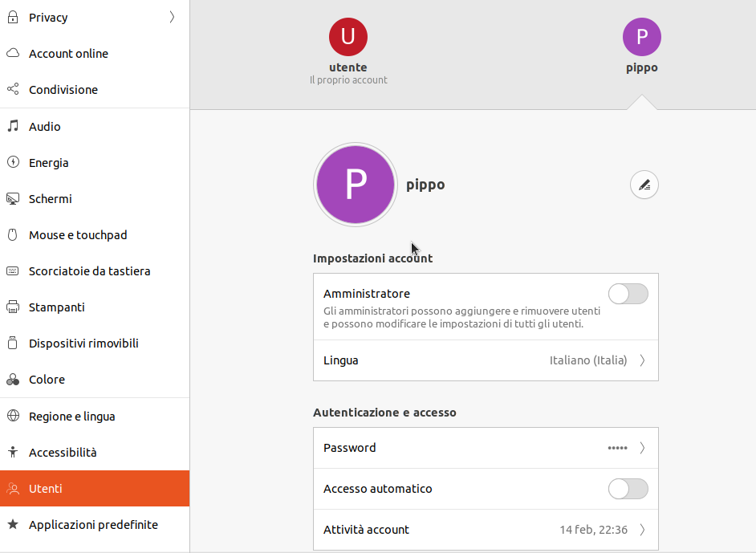Click the pencil edit icon beside pippo
Screen dimensions: 756x553
coord(644,185)
